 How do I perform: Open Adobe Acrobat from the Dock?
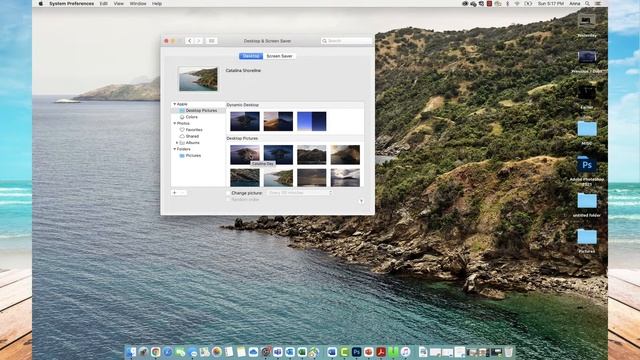pyautogui.click(x=381, y=352)
